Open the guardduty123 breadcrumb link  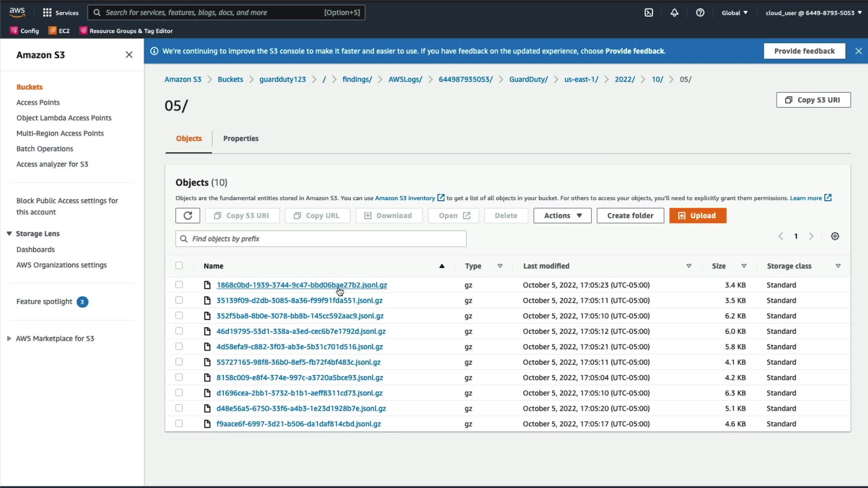(282, 80)
